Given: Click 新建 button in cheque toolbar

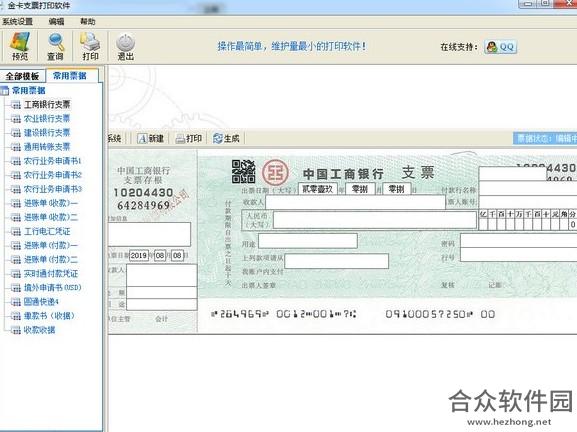Looking at the screenshot, I should pyautogui.click(x=151, y=138).
